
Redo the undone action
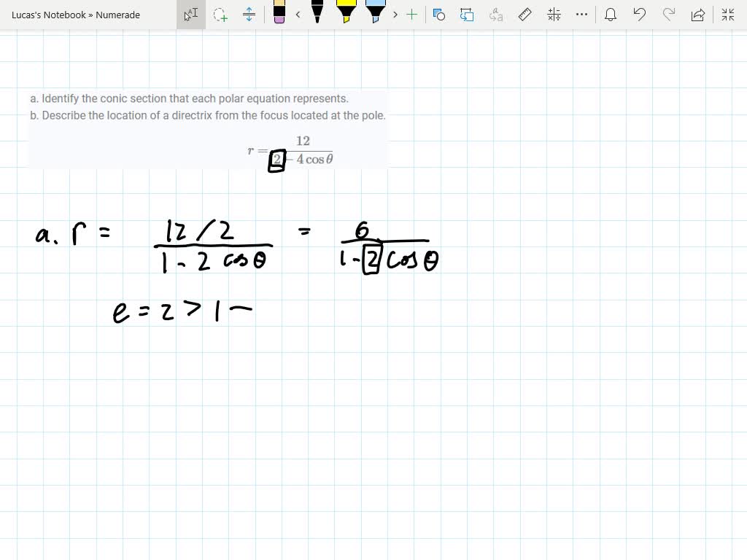669,15
